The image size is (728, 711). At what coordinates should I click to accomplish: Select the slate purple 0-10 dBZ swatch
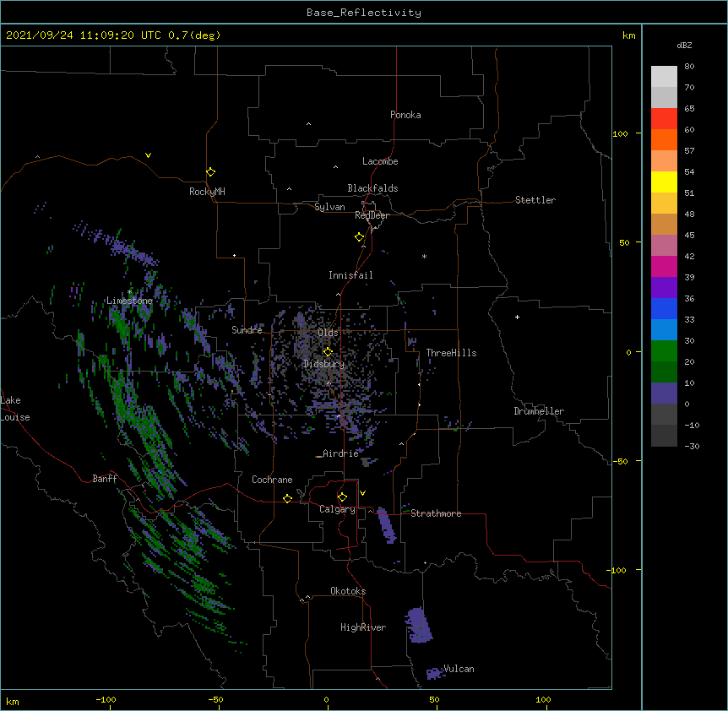(664, 393)
